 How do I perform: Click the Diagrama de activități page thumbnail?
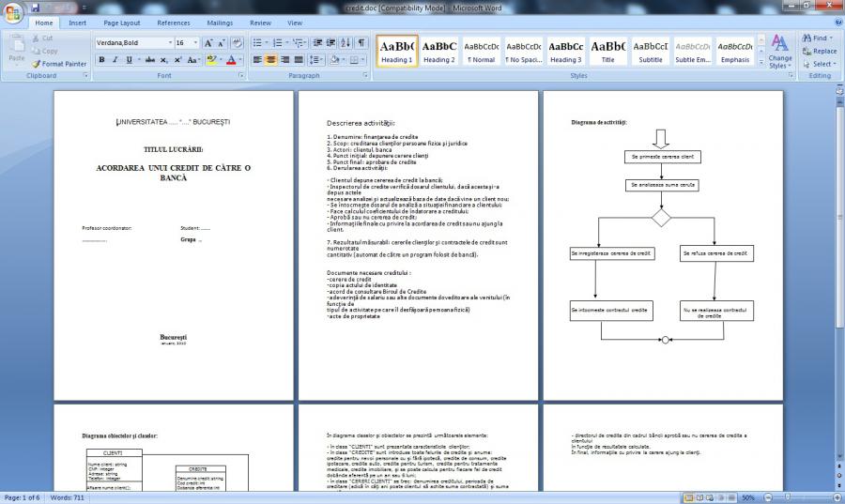[x=662, y=246]
